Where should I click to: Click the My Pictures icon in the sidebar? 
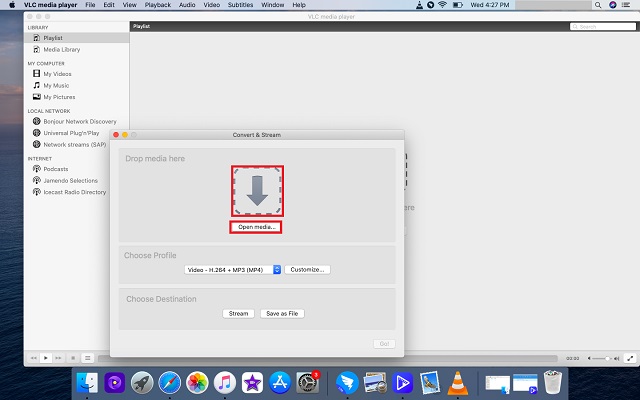37,97
